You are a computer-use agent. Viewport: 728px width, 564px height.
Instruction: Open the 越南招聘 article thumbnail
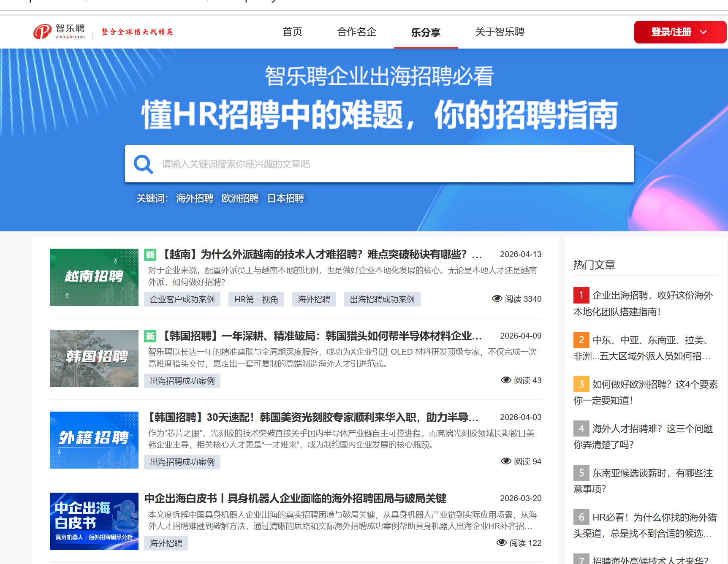pyautogui.click(x=94, y=277)
